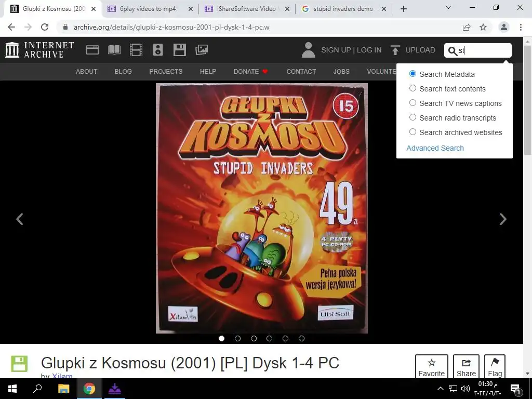Viewport: 532px width, 399px height.
Task: Switch to 6play videos to mp4 tab
Action: click(x=148, y=9)
